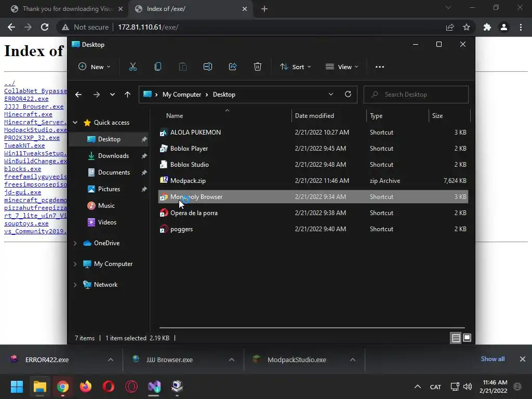This screenshot has height=399, width=532.
Task: Click the Chrome address bar URL
Action: (x=148, y=27)
